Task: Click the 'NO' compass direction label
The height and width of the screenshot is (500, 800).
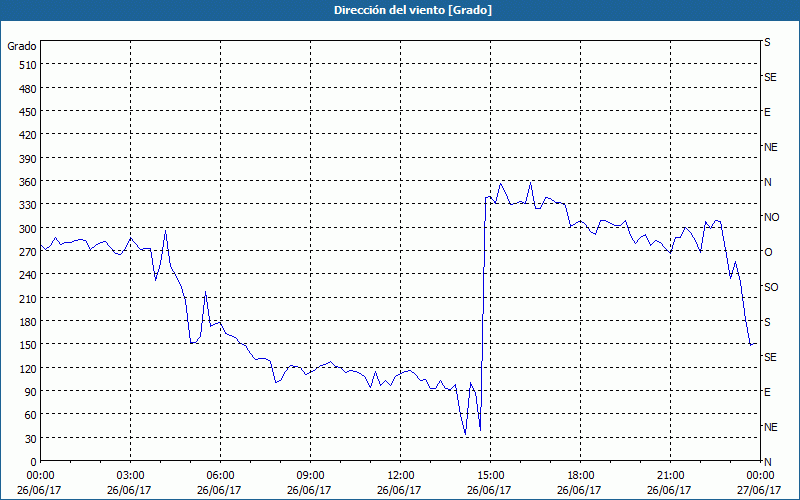Action: point(771,217)
